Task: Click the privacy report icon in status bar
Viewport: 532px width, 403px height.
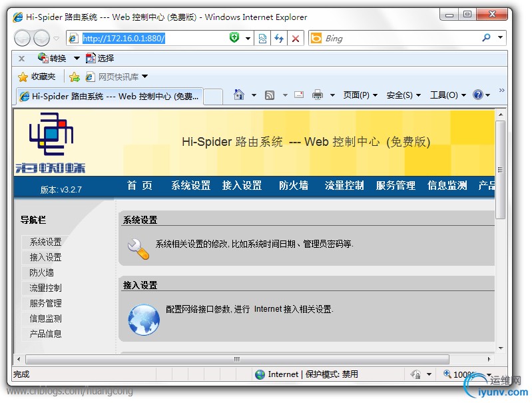Action: (x=415, y=374)
